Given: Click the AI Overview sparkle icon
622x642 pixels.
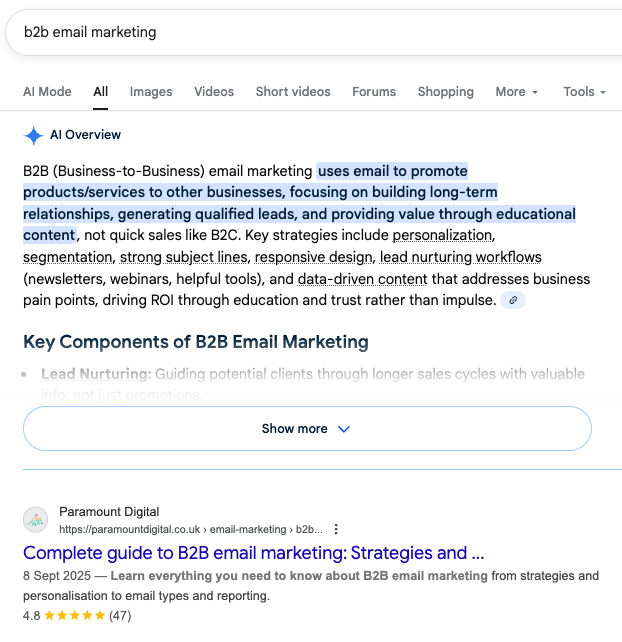Looking at the screenshot, I should (34, 135).
